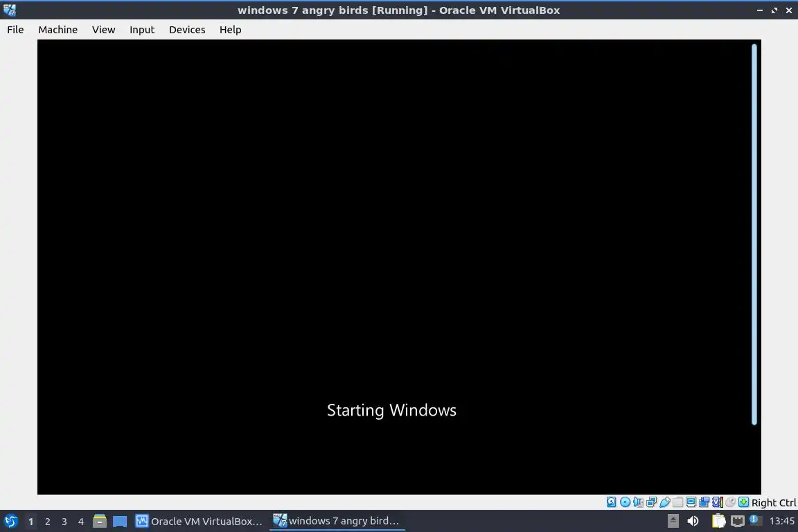Switch to Oracle VM VirtualBox manager window
The image size is (798, 532).
(199, 522)
